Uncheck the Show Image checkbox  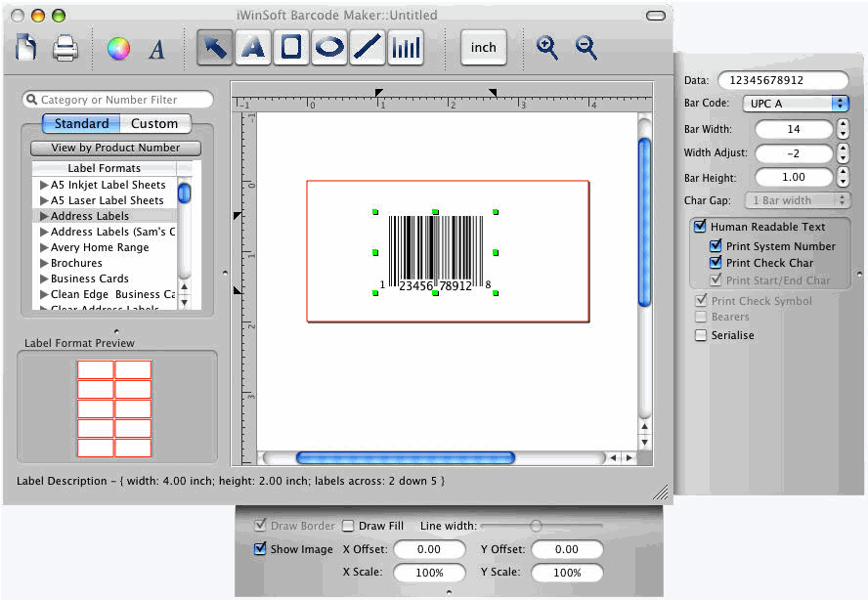[x=260, y=549]
